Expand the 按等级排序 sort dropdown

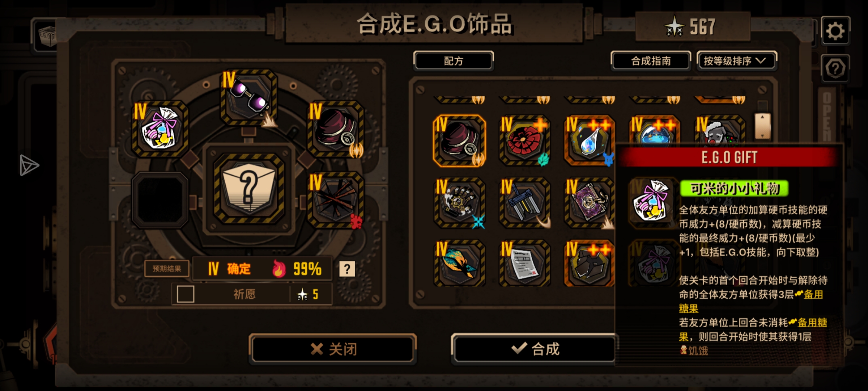coord(736,61)
